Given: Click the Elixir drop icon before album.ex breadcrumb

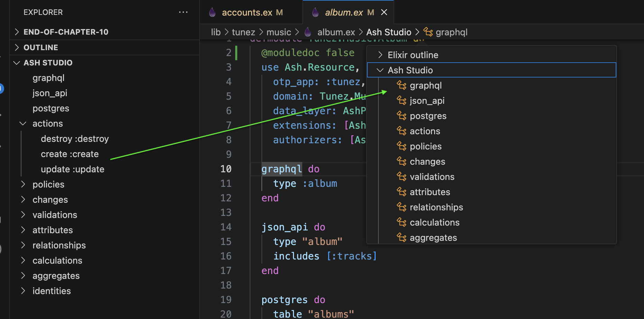Looking at the screenshot, I should (x=308, y=32).
